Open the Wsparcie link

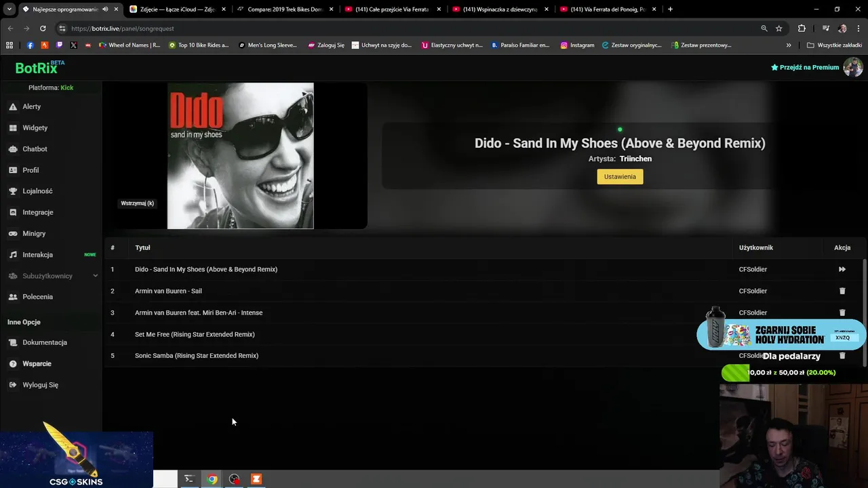[37, 364]
